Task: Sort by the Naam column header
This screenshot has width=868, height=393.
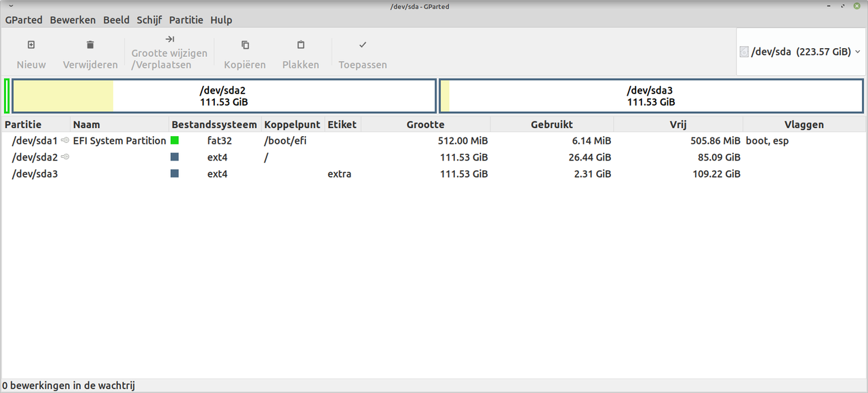Action: click(x=119, y=125)
